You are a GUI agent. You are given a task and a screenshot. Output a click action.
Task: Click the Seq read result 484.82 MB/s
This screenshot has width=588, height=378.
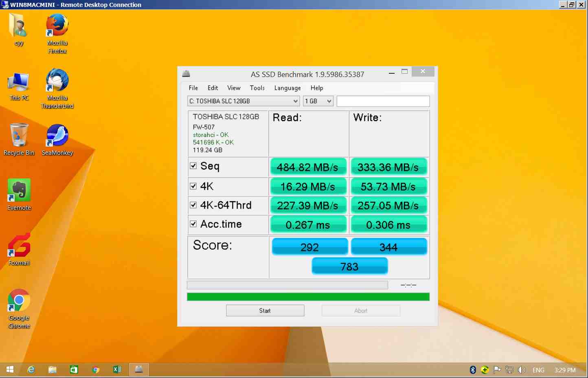[x=308, y=167]
